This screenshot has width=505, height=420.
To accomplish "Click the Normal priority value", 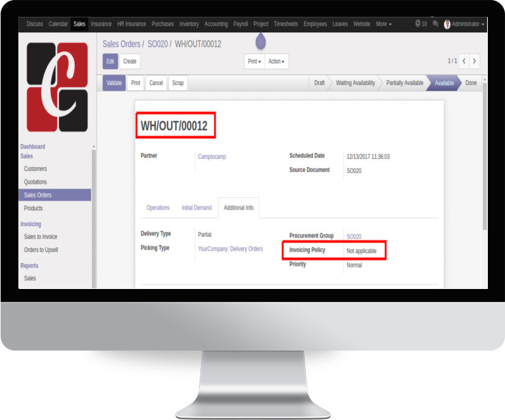I will 354,265.
